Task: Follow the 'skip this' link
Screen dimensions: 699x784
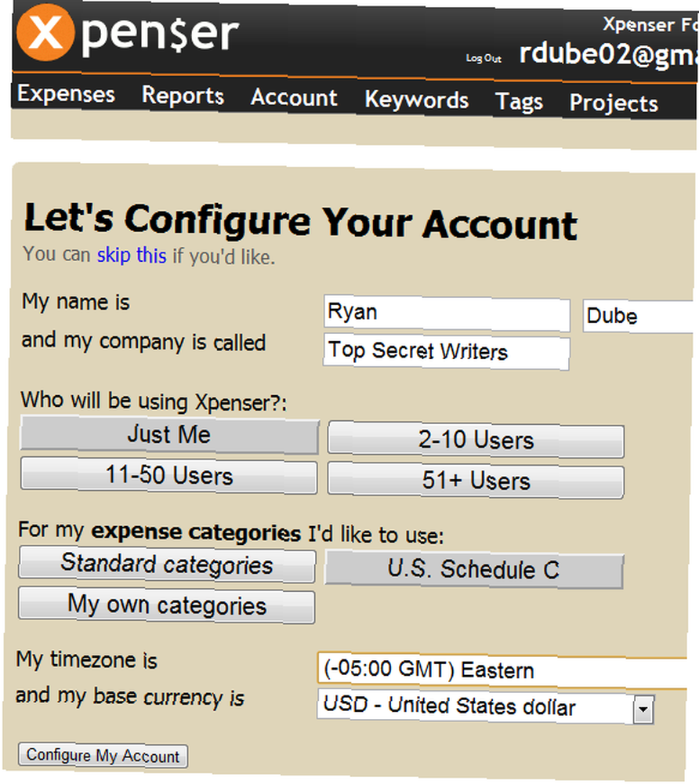Action: (x=132, y=256)
